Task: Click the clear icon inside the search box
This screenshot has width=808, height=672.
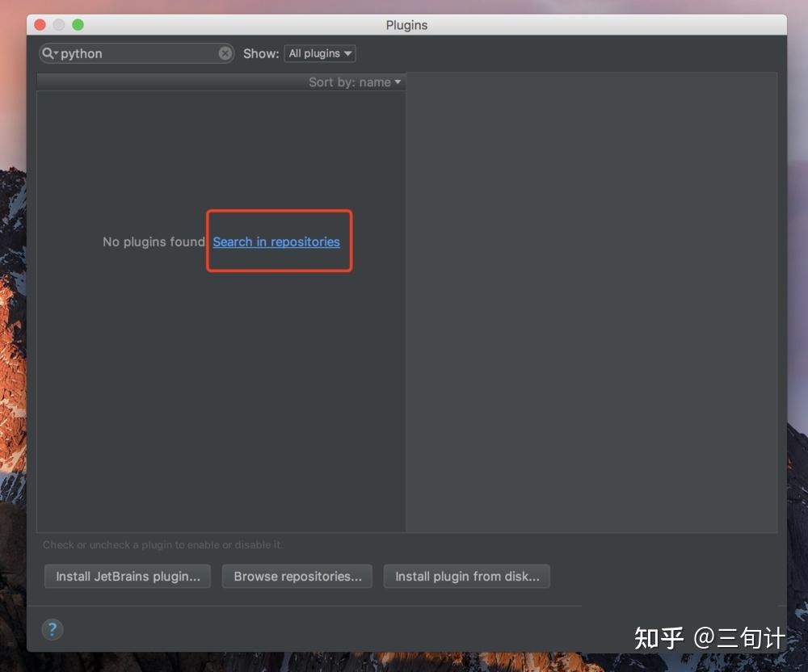Action: pyautogui.click(x=225, y=53)
